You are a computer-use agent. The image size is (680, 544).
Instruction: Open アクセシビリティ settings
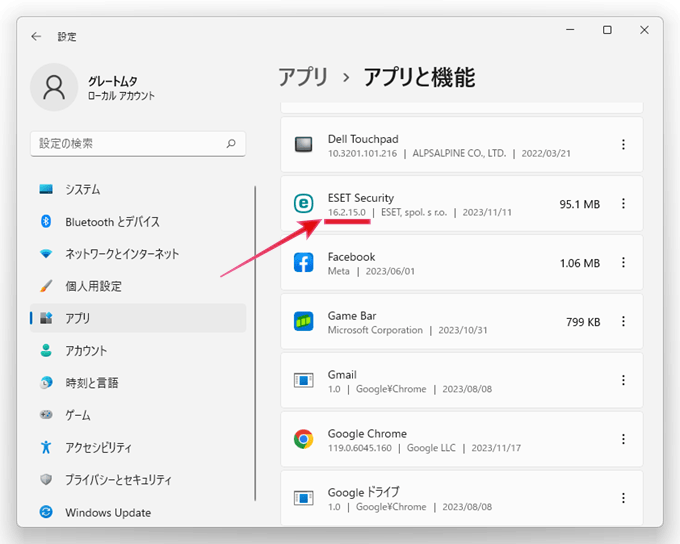tap(138, 447)
